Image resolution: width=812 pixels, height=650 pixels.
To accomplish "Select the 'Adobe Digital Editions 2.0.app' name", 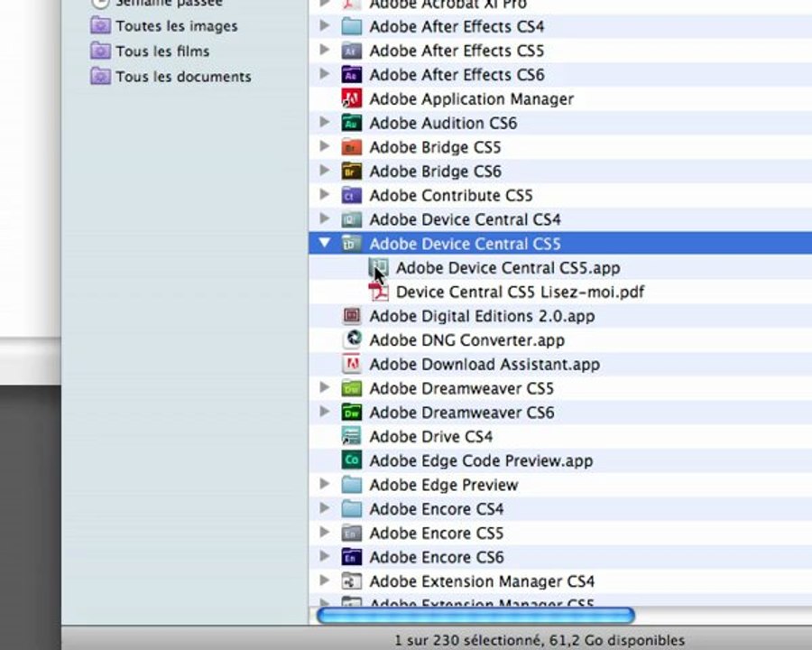I will 482,316.
